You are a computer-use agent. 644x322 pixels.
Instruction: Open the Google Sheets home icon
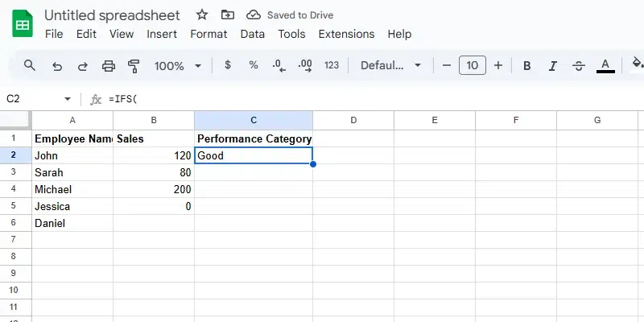[23, 24]
